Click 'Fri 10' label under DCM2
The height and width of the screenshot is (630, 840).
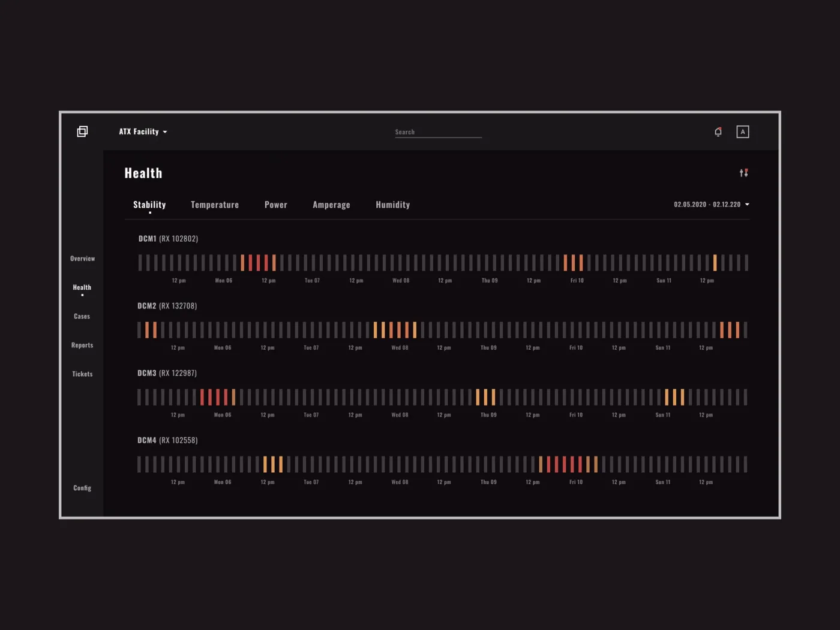[x=576, y=348]
